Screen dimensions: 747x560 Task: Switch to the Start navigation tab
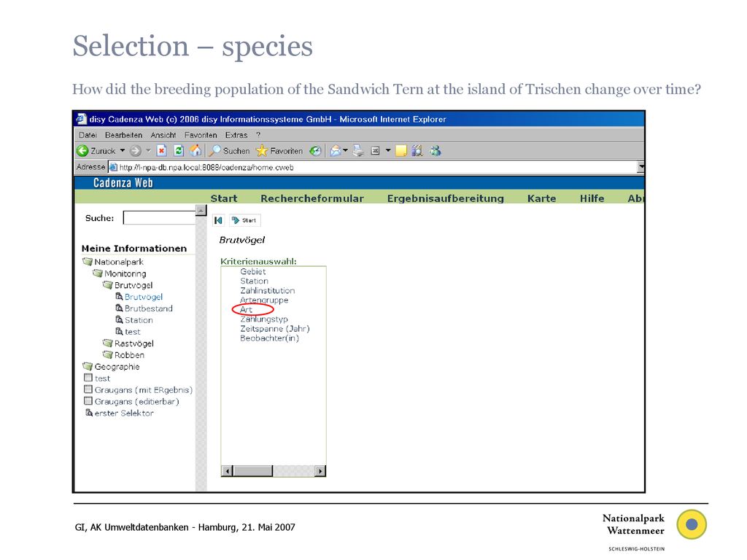(224, 198)
